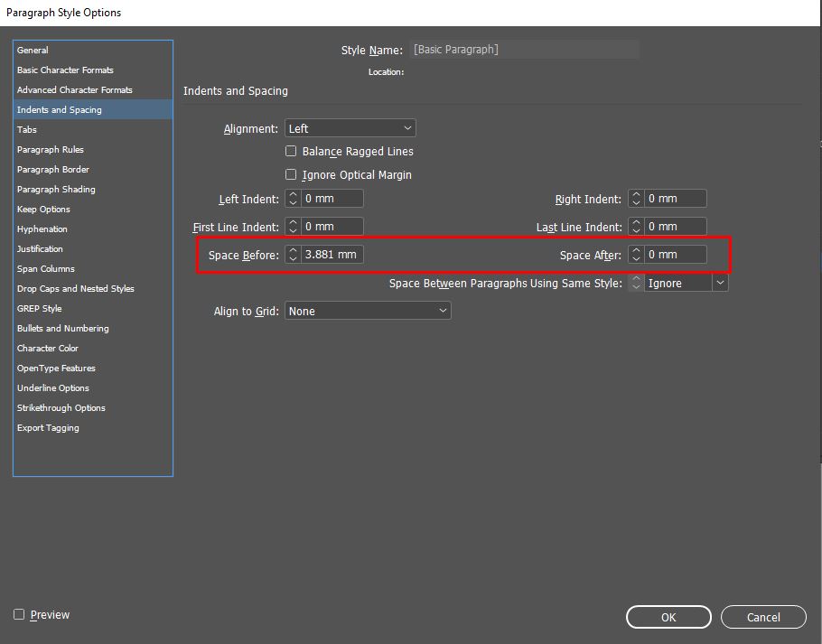Click the Space Before value field
The height and width of the screenshot is (644, 822).
[332, 255]
